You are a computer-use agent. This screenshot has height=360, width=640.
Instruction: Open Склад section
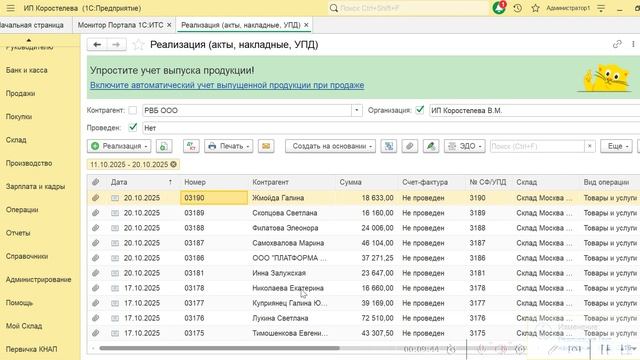pos(16,140)
